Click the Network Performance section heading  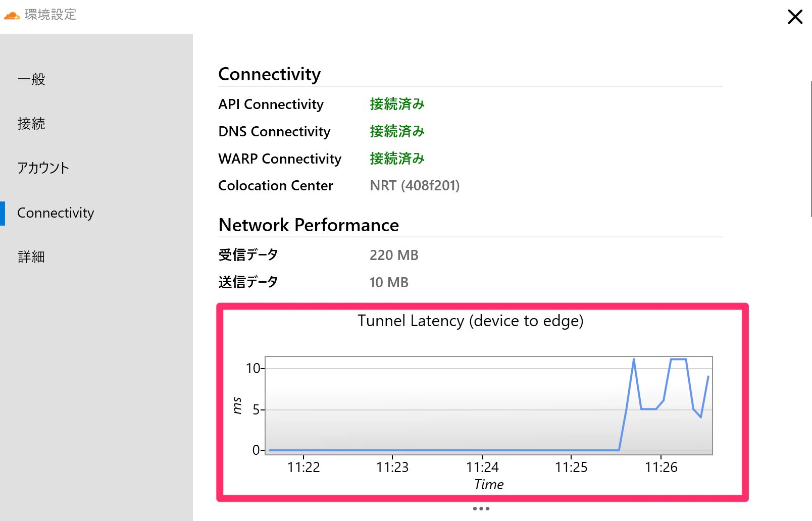coord(309,225)
